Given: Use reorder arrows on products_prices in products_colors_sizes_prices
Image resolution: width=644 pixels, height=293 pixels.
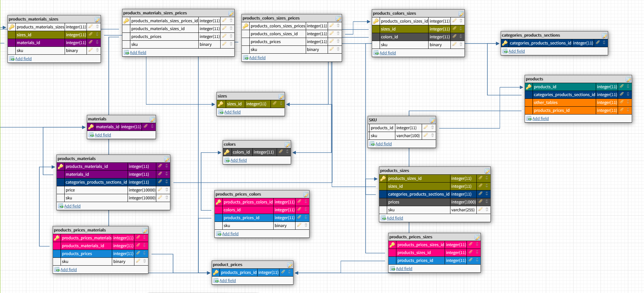Looking at the screenshot, I should click(x=338, y=41).
